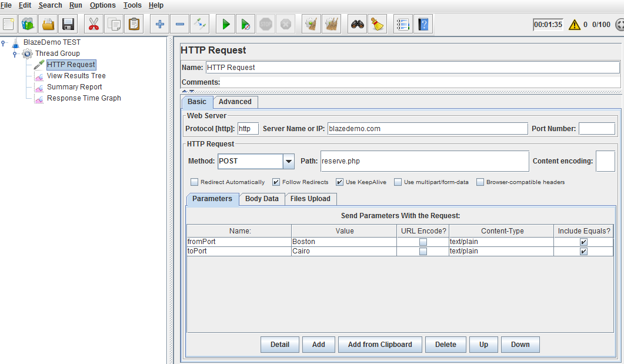Image resolution: width=624 pixels, height=364 pixels.
Task: Click the broom Reset Search icon
Action: point(377,25)
